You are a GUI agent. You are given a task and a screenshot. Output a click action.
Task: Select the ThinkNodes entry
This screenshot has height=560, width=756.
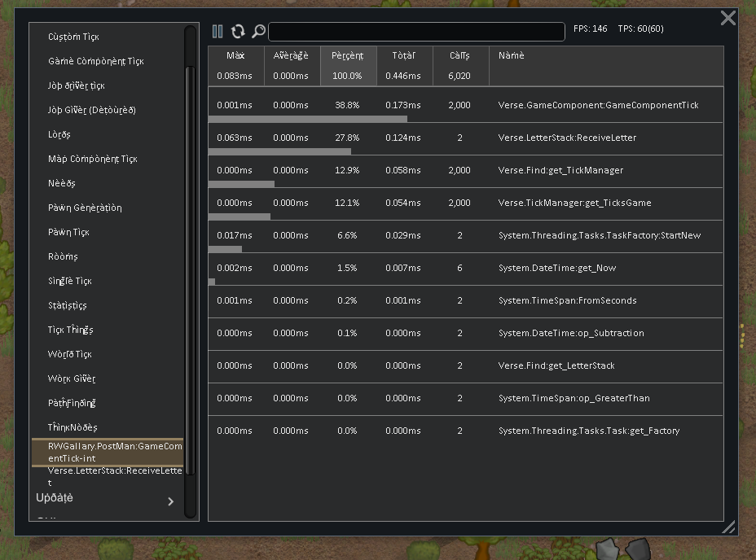(73, 427)
